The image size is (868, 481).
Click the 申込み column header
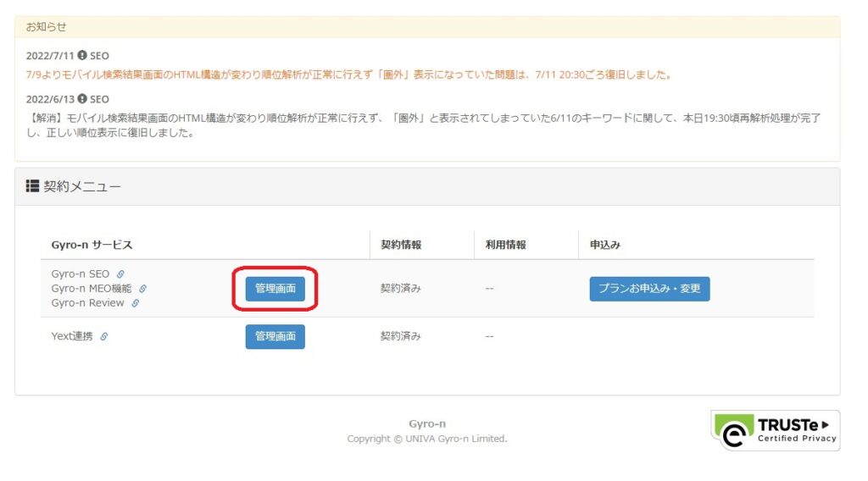coord(605,245)
